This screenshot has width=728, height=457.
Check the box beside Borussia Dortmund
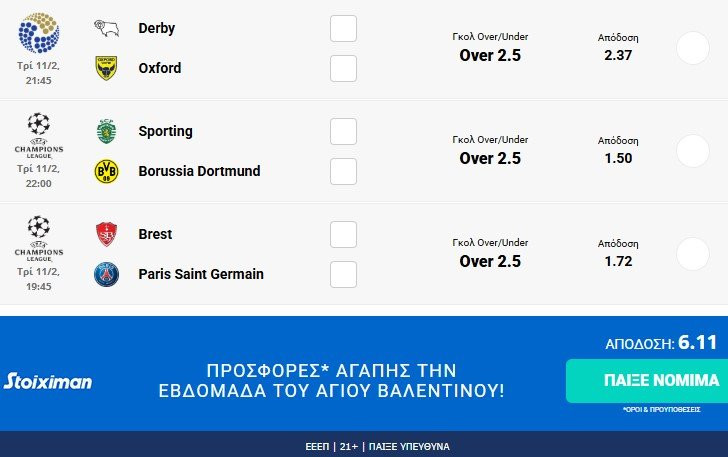[x=343, y=171]
